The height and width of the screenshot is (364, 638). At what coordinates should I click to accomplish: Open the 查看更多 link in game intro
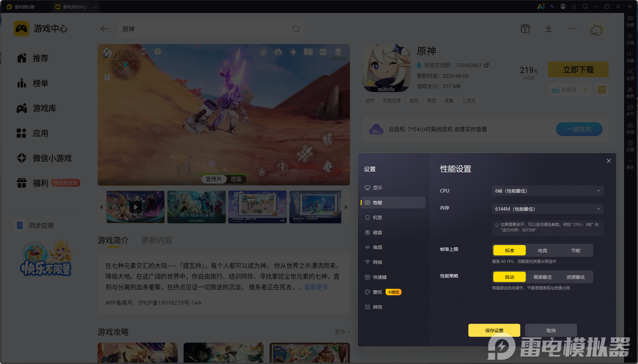pyautogui.click(x=316, y=287)
